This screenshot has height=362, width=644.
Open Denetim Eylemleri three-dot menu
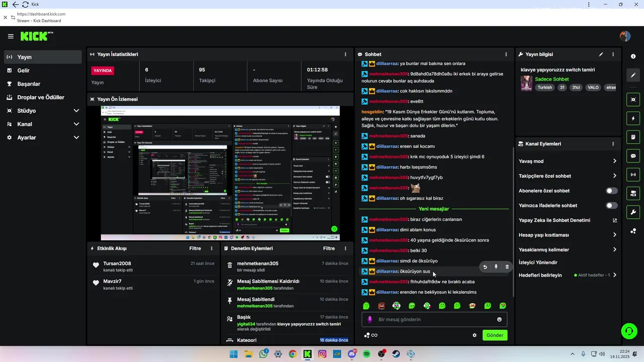pos(345,248)
